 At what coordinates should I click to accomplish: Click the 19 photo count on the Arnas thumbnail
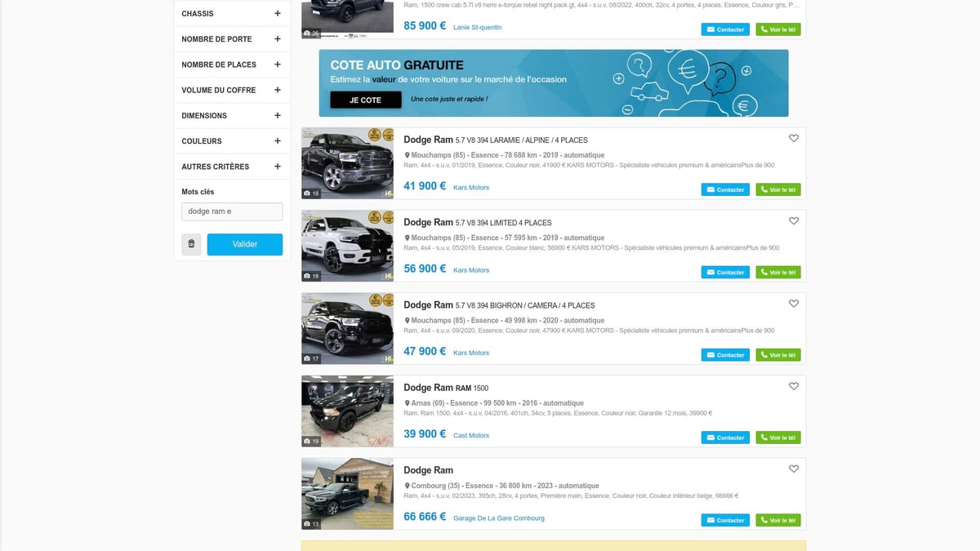[x=311, y=442]
